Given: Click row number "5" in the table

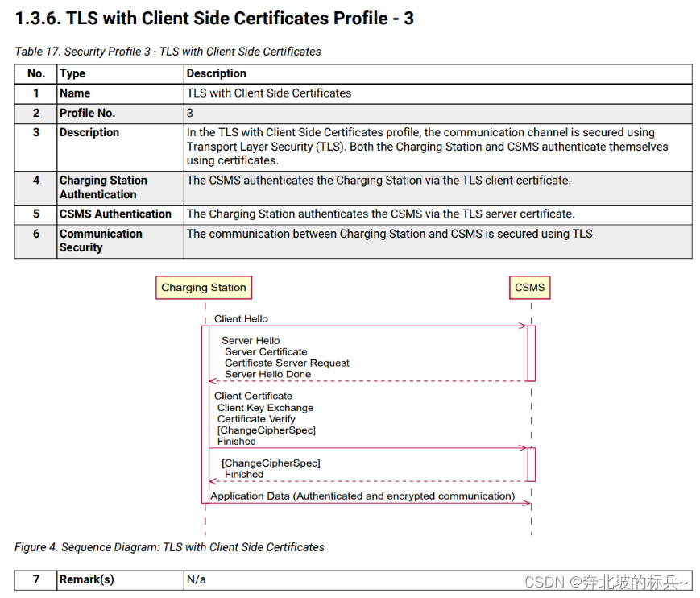Looking at the screenshot, I should (35, 214).
